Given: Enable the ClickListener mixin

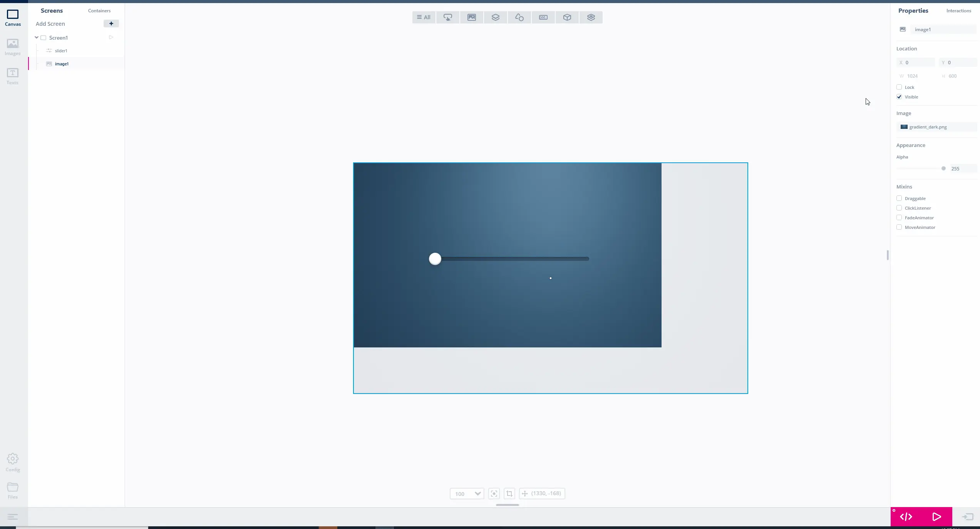Looking at the screenshot, I should point(899,208).
